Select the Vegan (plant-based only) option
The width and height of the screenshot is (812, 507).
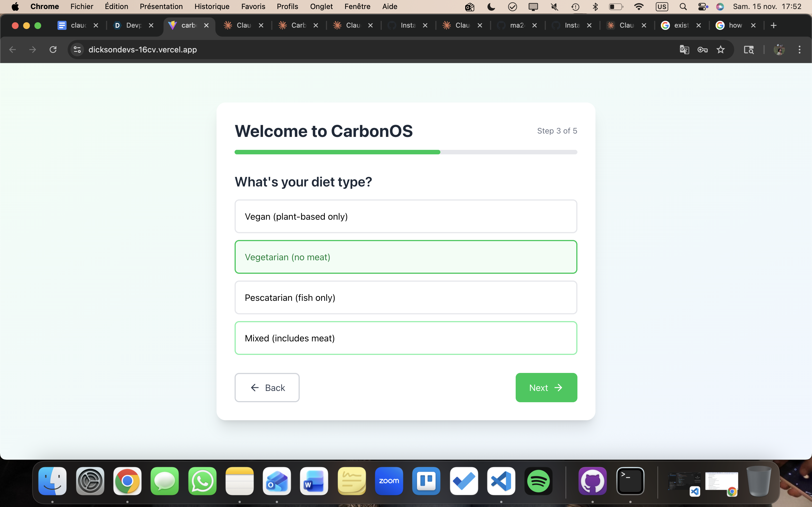[406, 216]
